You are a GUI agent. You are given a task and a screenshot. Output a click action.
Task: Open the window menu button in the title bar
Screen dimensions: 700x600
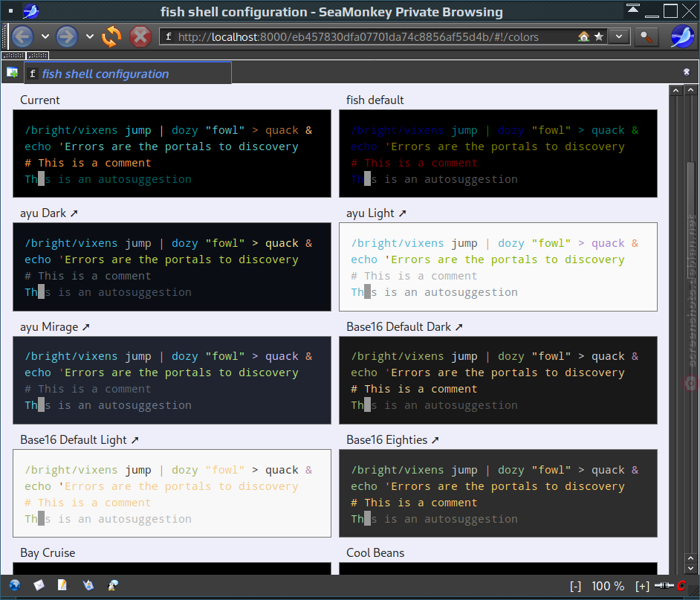click(x=10, y=10)
